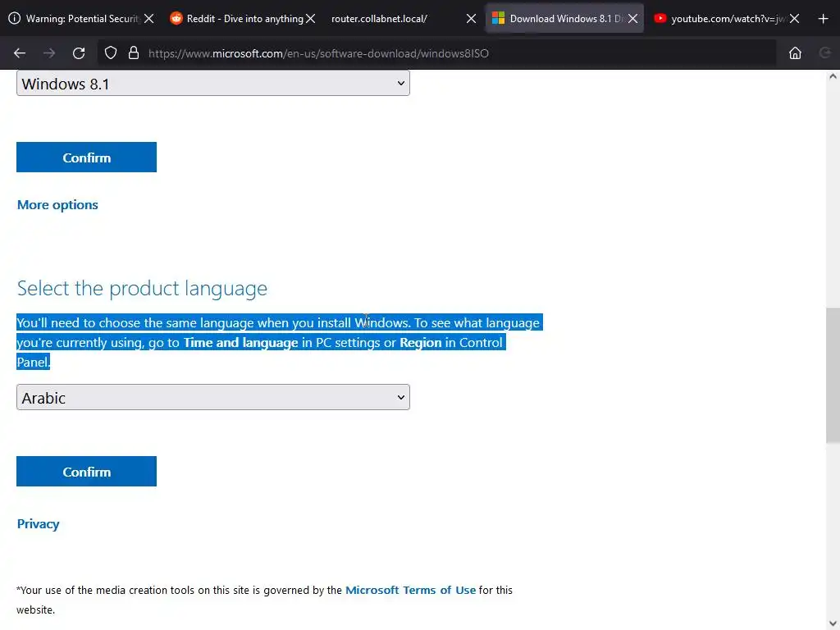Close the YouTube tab

[794, 19]
